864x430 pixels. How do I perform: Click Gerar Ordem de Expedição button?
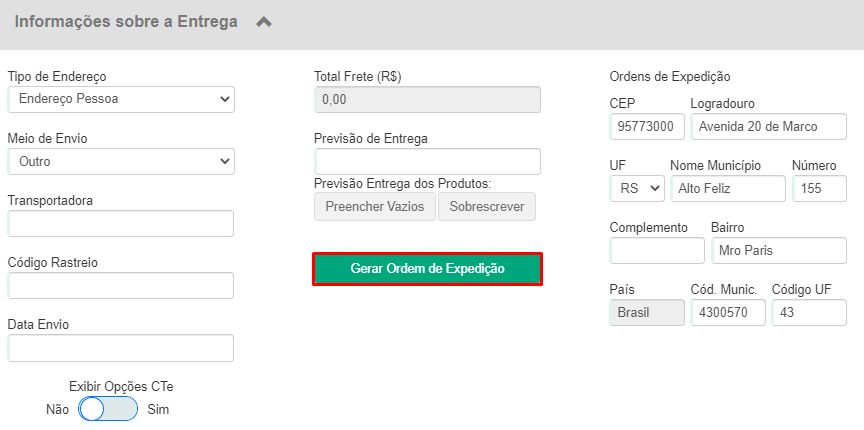[428, 269]
